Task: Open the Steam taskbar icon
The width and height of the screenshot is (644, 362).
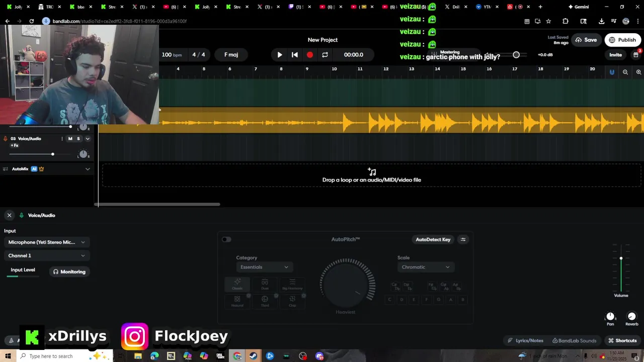Action: 254,356
